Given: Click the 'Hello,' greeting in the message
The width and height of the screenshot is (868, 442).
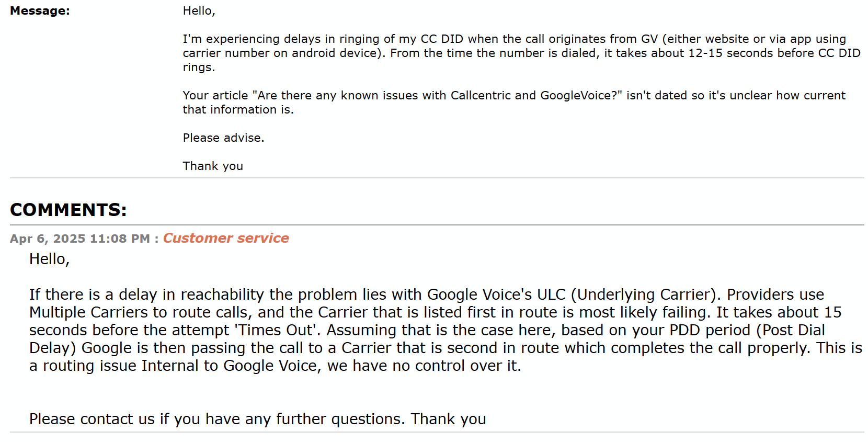Looking at the screenshot, I should click(199, 11).
